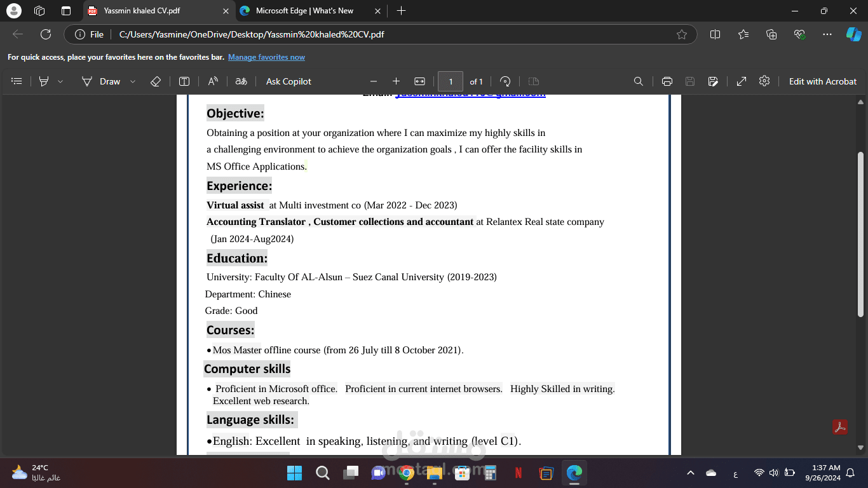Open Calculator from the taskbar
The height and width of the screenshot is (488, 868).
point(490,473)
